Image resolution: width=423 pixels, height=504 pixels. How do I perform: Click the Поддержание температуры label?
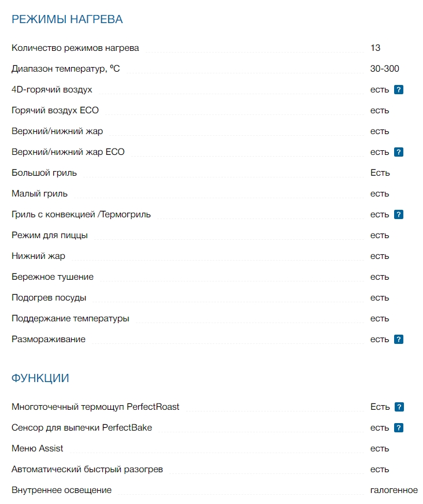click(x=70, y=318)
